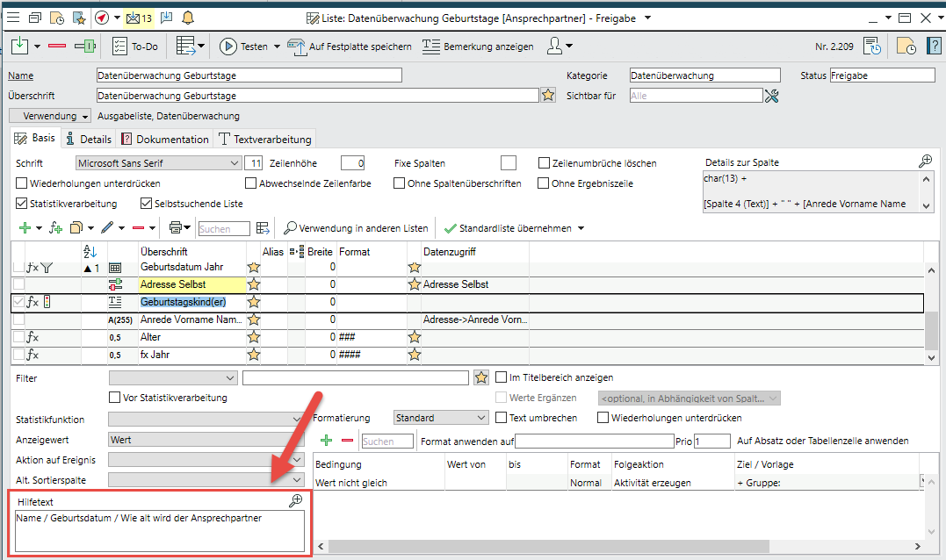
Task: Click the tools icon beside Sichtbar für
Action: [x=772, y=96]
